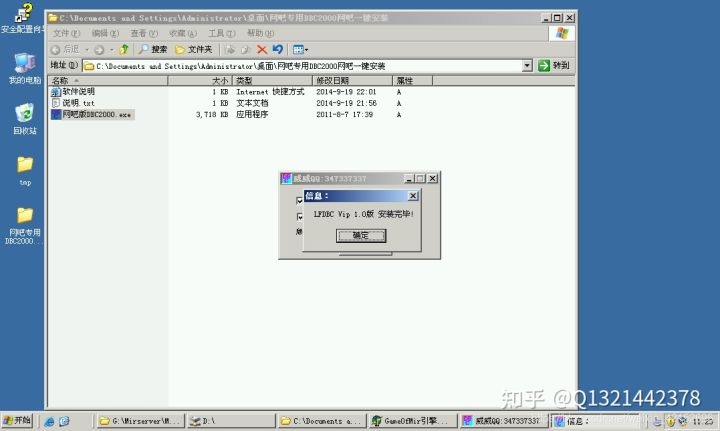
Task: Toggle the 文件夹 folders pane
Action: [194, 49]
